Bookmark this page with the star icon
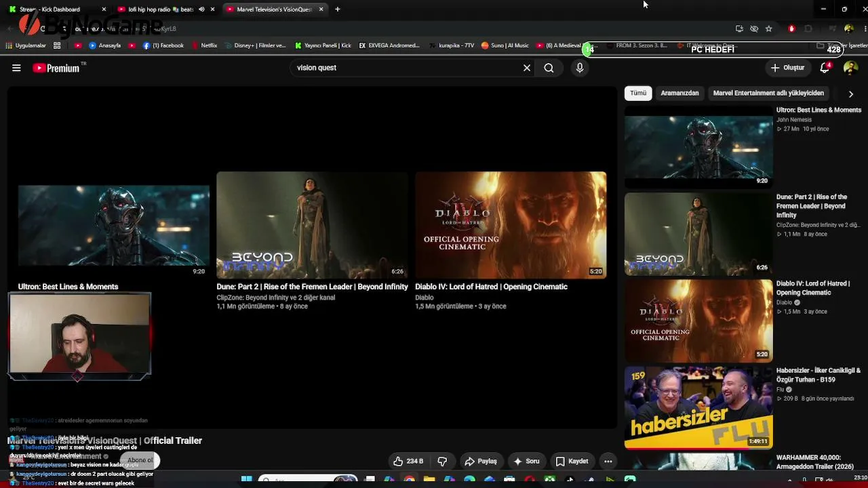This screenshot has width=868, height=488. pyautogui.click(x=768, y=28)
